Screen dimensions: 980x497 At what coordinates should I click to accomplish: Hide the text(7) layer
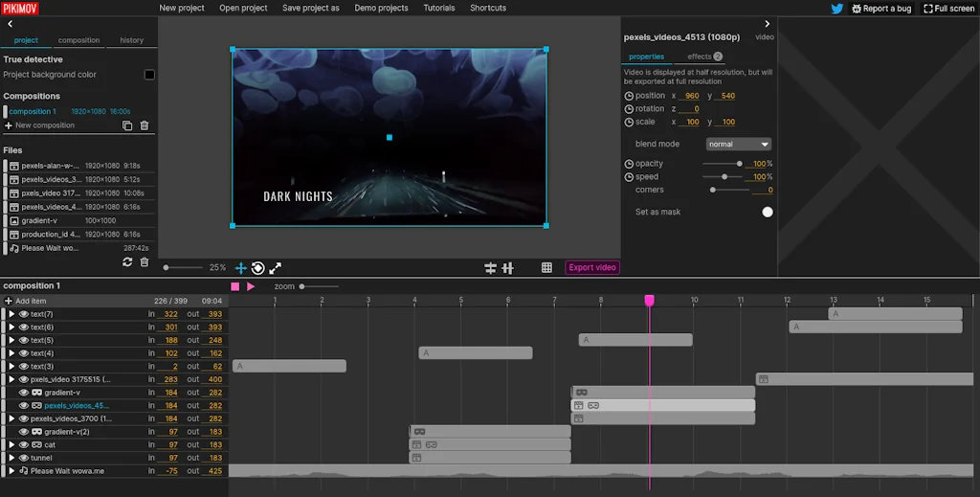coord(24,314)
